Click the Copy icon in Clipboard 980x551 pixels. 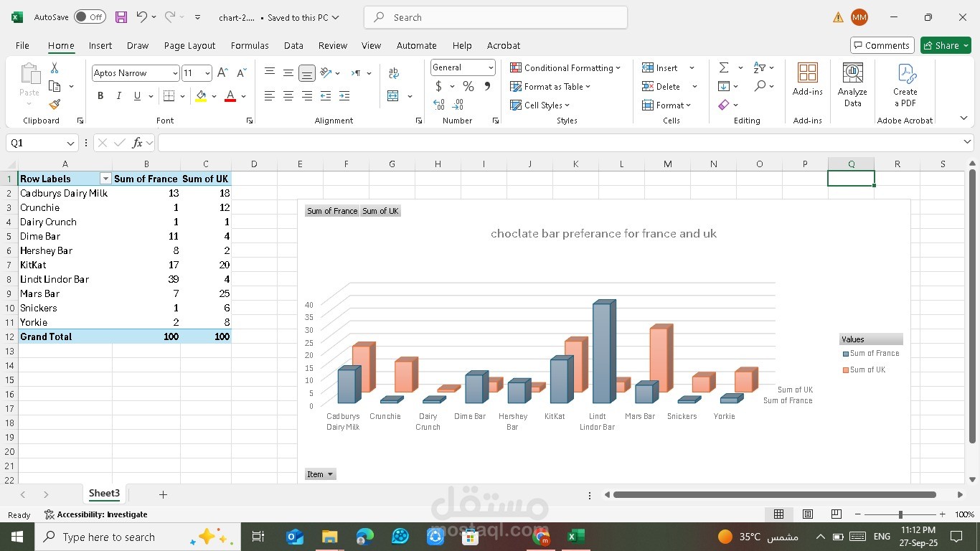[55, 86]
